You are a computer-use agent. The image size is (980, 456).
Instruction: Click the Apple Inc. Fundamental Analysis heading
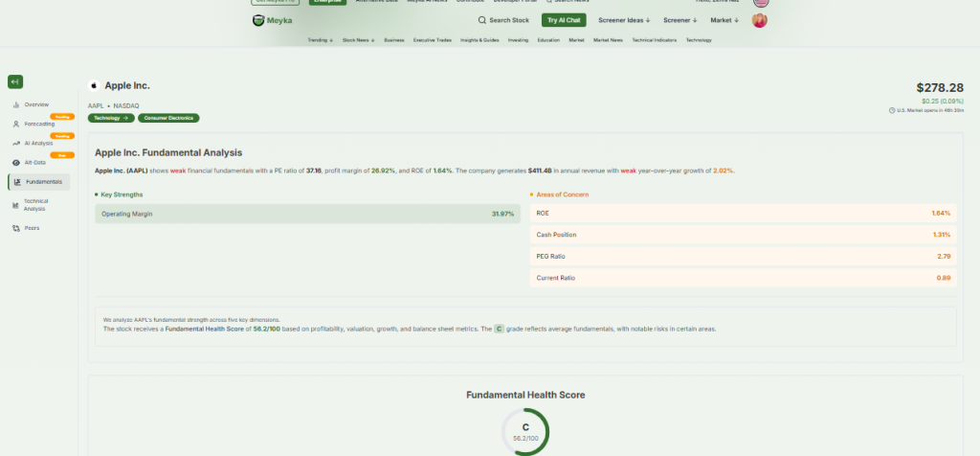point(168,152)
